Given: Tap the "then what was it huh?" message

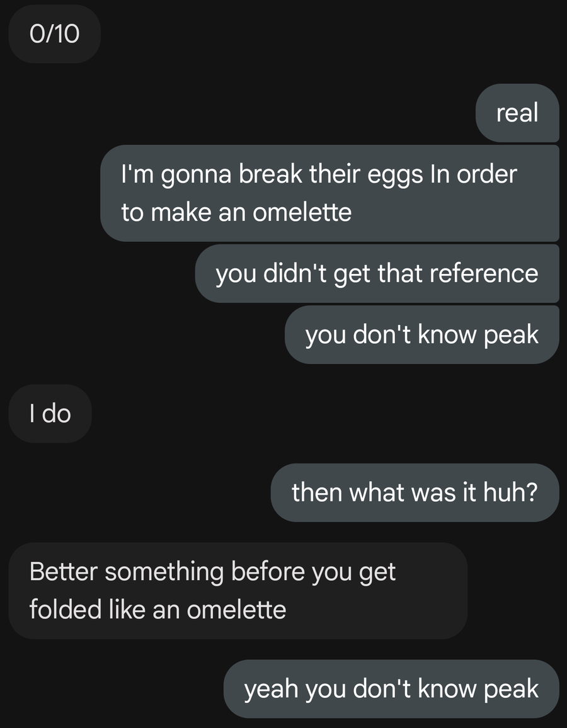Looking at the screenshot, I should [414, 492].
